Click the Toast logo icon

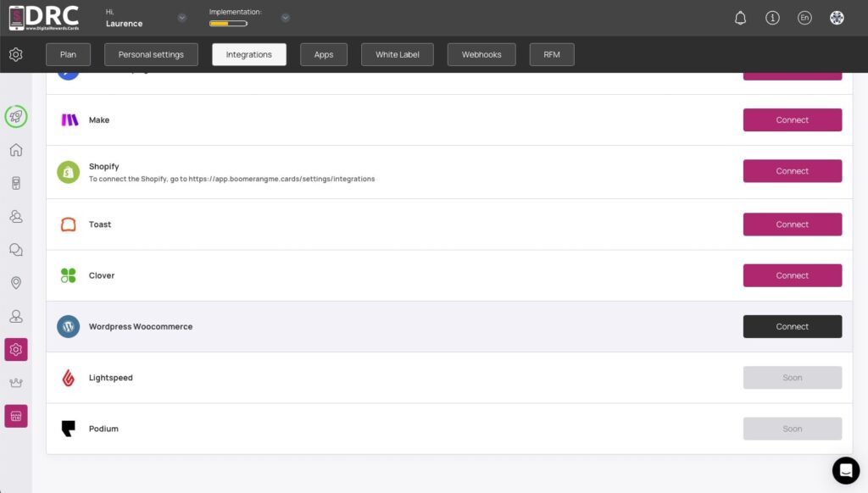coord(68,224)
